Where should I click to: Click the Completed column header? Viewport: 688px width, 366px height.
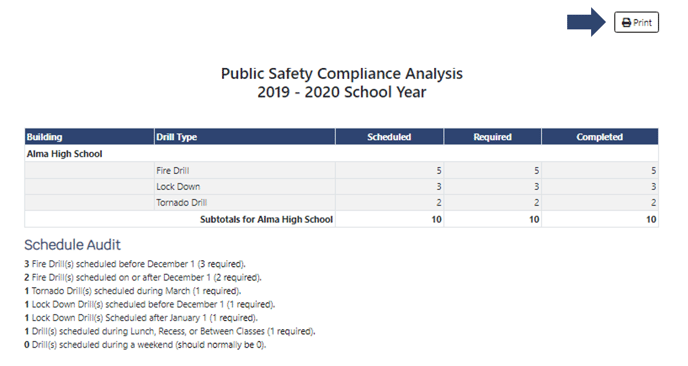coord(600,137)
